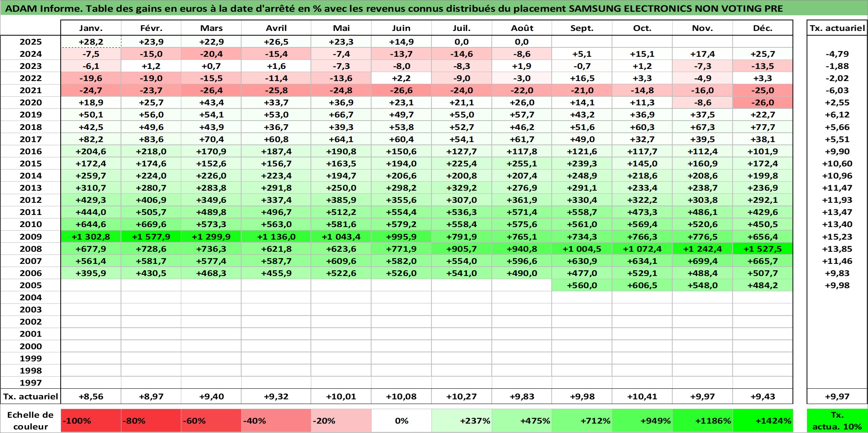Select the cell showing +1 577,9

pyautogui.click(x=151, y=236)
